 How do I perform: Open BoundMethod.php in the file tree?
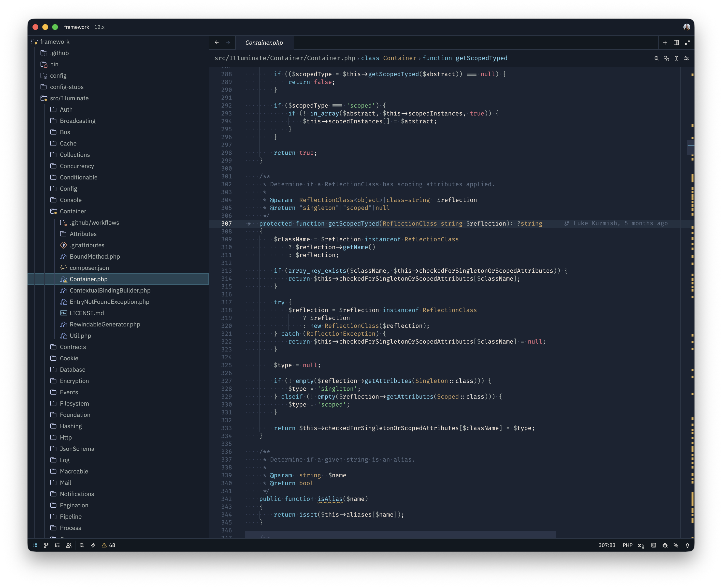[118, 256]
